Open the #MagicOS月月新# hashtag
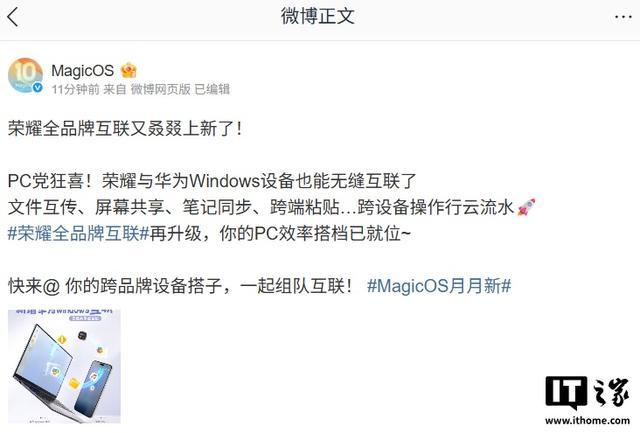The height and width of the screenshot is (433, 640). tap(439, 286)
